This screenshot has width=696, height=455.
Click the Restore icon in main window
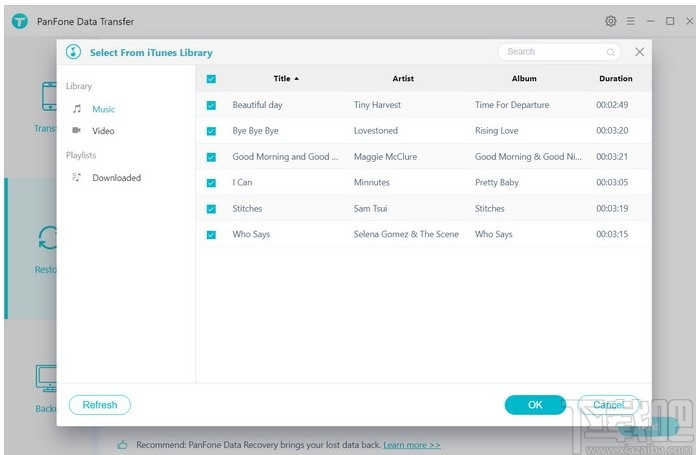47,238
